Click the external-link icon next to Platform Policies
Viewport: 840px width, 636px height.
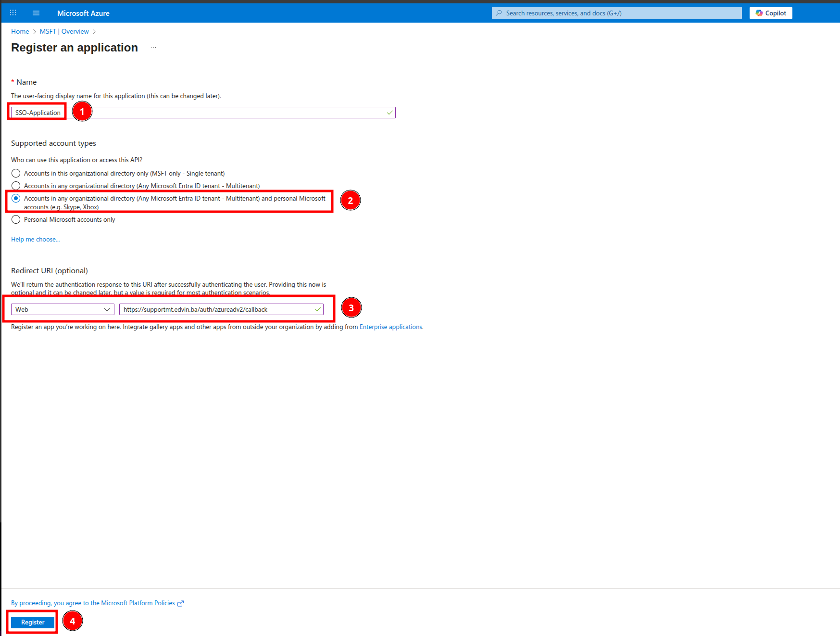point(180,603)
